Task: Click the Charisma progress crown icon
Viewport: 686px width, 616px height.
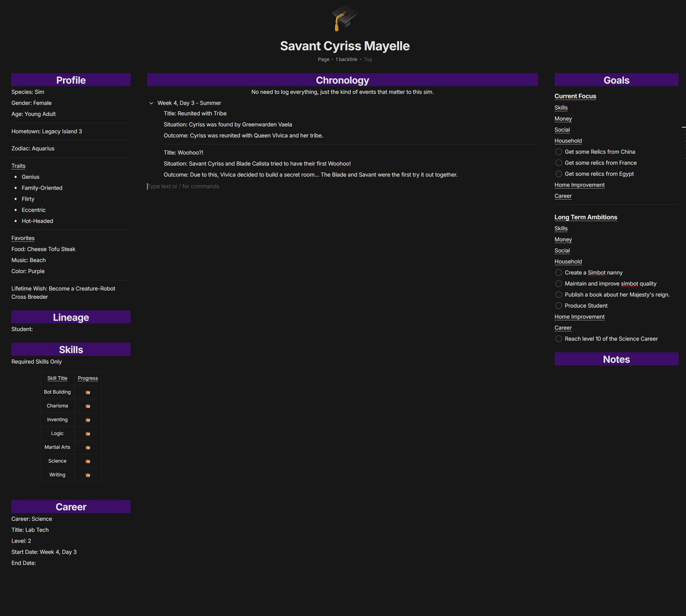Action: [x=88, y=406]
